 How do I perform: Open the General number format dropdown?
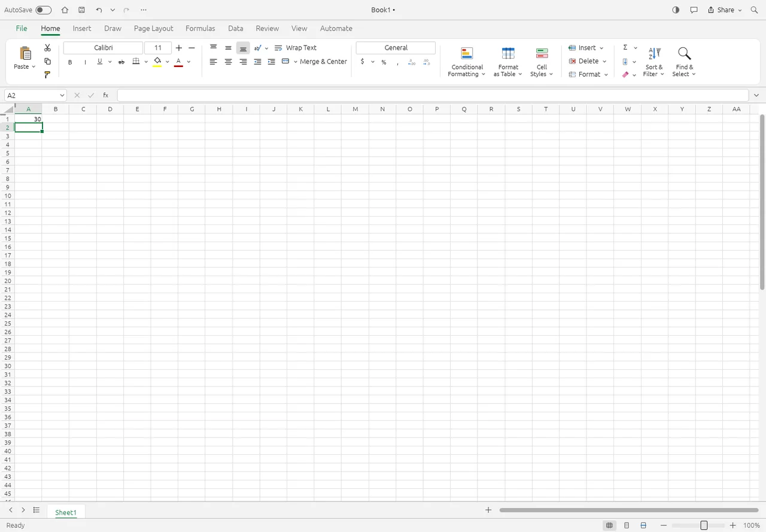pyautogui.click(x=396, y=48)
